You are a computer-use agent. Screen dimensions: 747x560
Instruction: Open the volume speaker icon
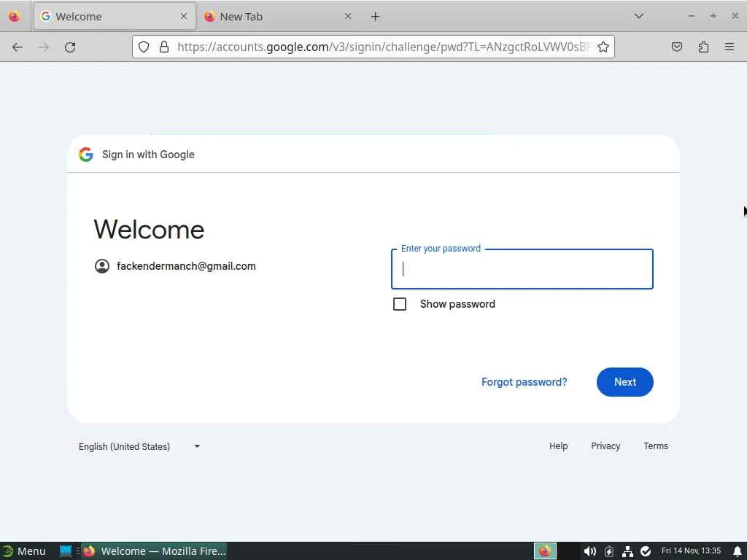pyautogui.click(x=589, y=551)
